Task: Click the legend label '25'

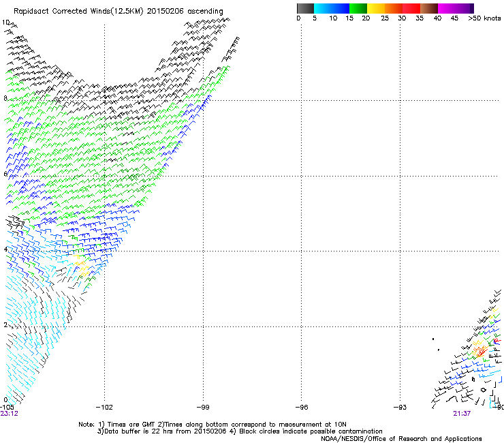Action: [385, 18]
